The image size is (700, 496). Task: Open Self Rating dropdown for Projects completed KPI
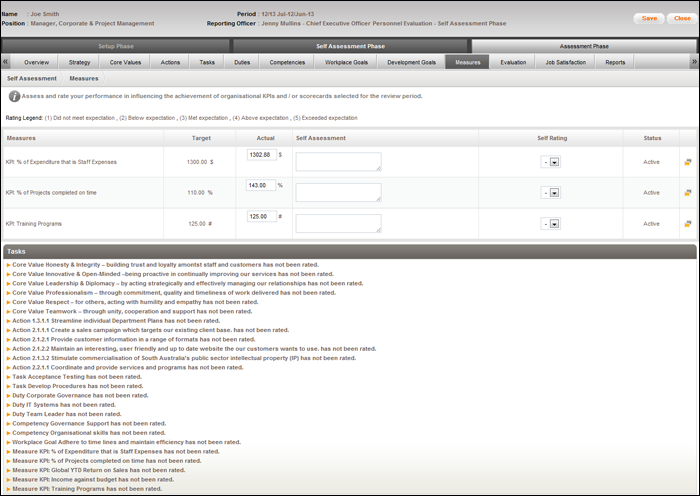pyautogui.click(x=550, y=193)
